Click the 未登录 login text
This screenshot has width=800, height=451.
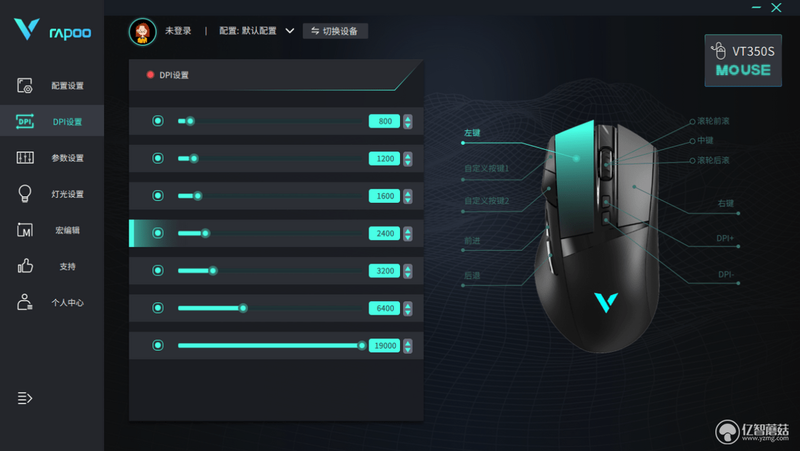[178, 31]
